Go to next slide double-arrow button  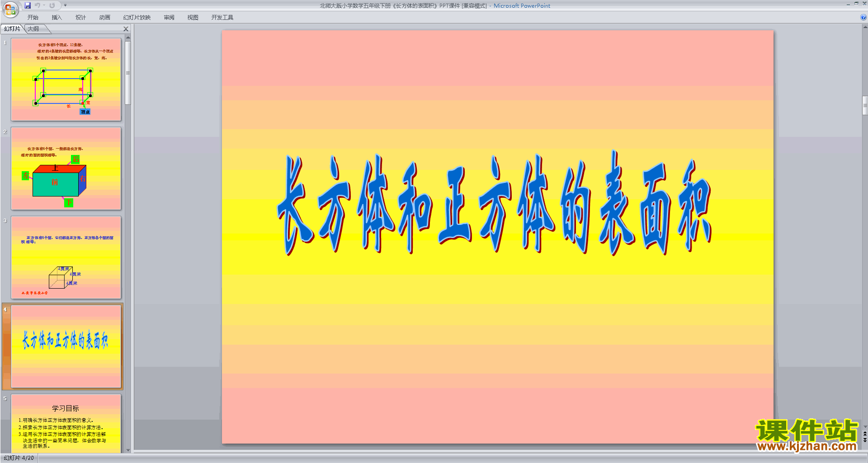865,440
